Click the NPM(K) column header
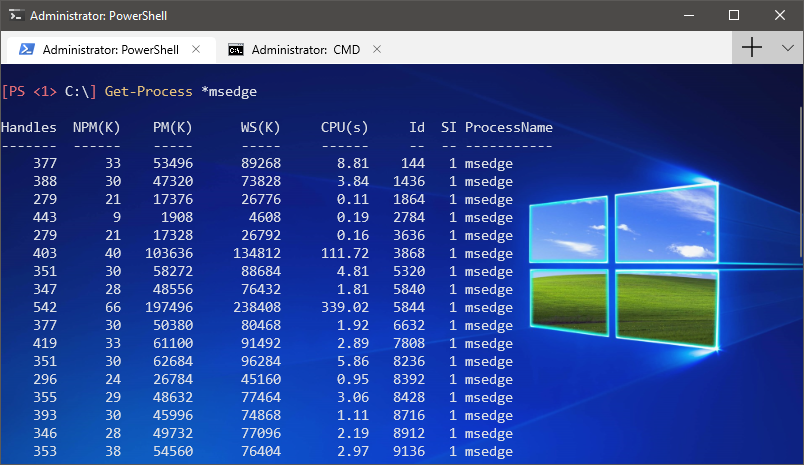 click(x=96, y=128)
